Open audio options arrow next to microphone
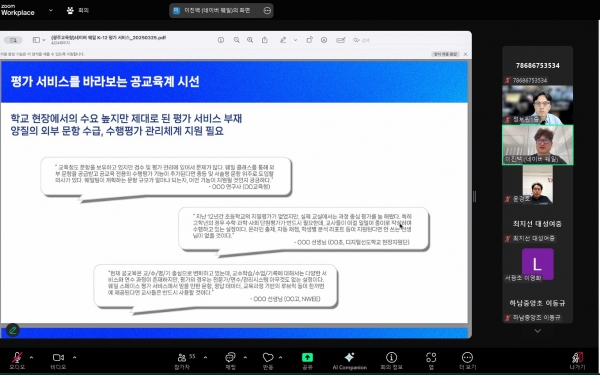The height and width of the screenshot is (375, 600). (x=31, y=357)
